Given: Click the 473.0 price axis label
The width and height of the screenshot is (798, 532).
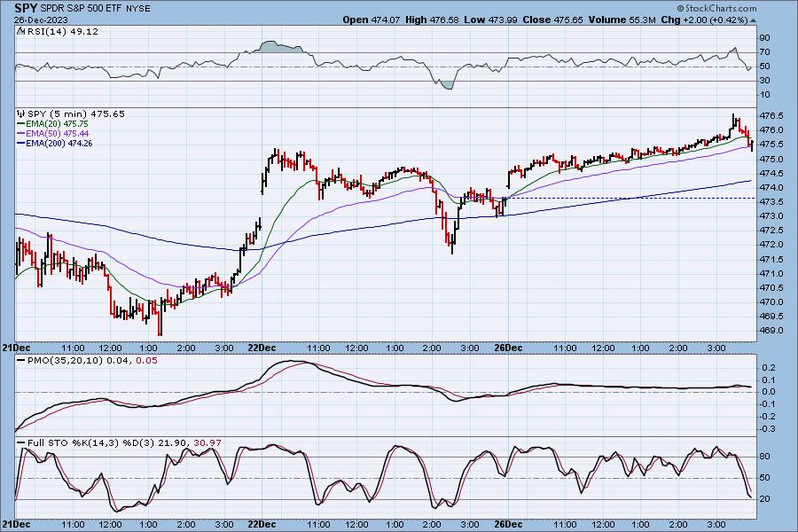Looking at the screenshot, I should coord(771,215).
